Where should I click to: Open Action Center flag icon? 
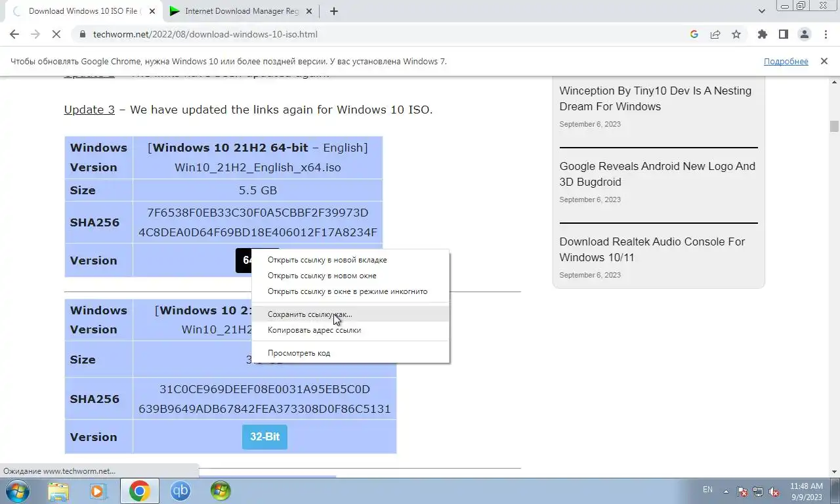point(742,492)
